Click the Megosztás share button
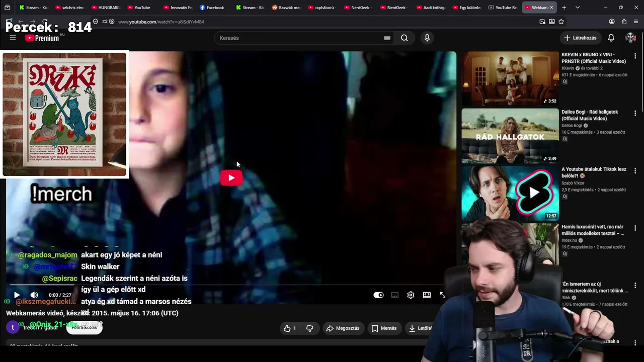Viewport: 644px width, 362px height. coord(343,328)
